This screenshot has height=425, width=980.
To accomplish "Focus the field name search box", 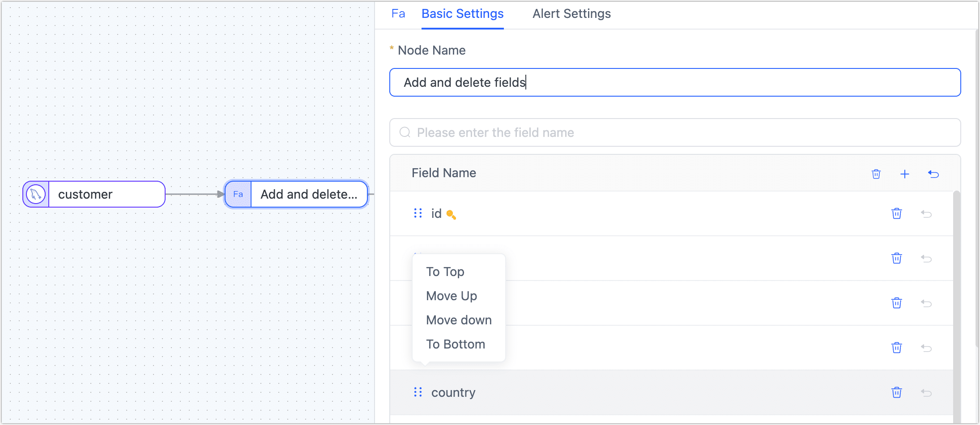I will (x=674, y=132).
